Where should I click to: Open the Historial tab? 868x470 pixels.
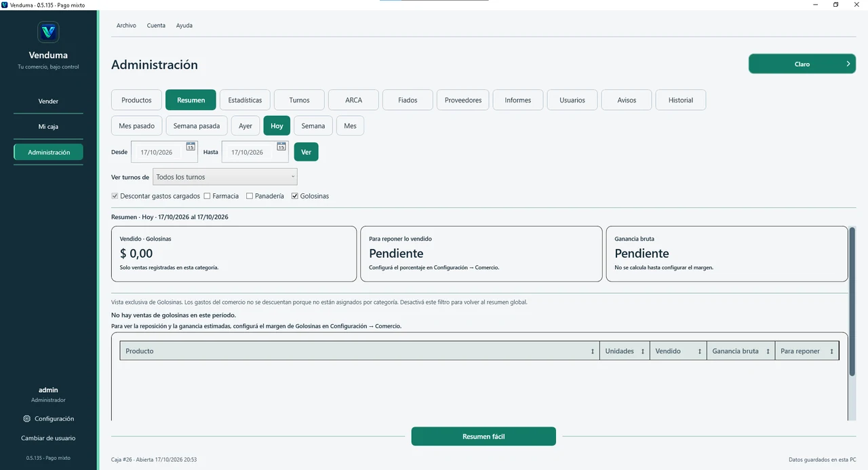tap(681, 100)
